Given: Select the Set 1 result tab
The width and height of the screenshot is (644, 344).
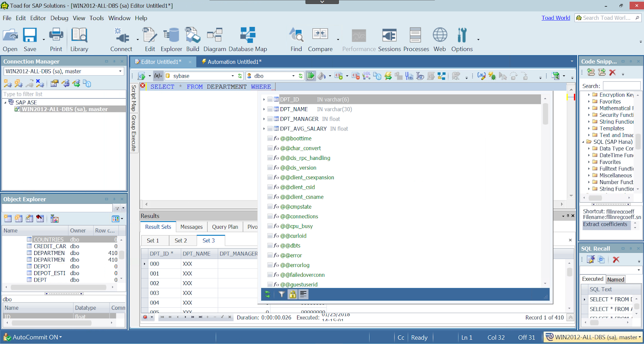Looking at the screenshot, I should (x=153, y=240).
